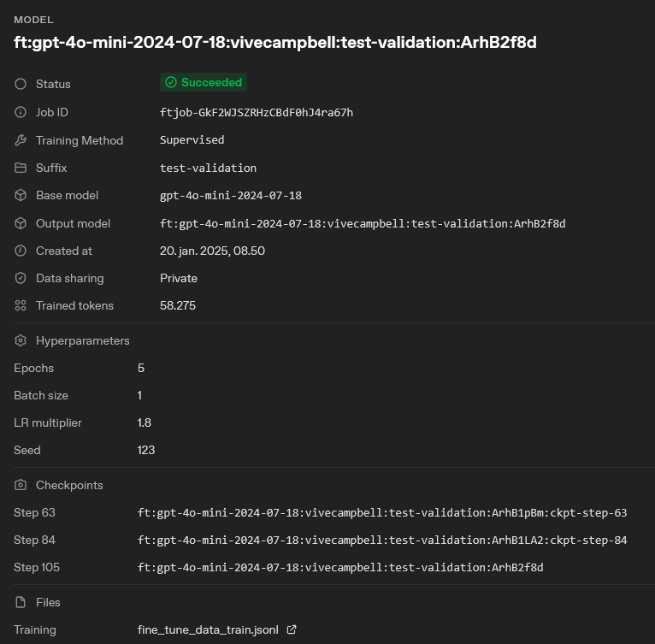Click the Base model value gpt-4o-mini-2024-07-18
This screenshot has width=655, height=644.
[231, 196]
